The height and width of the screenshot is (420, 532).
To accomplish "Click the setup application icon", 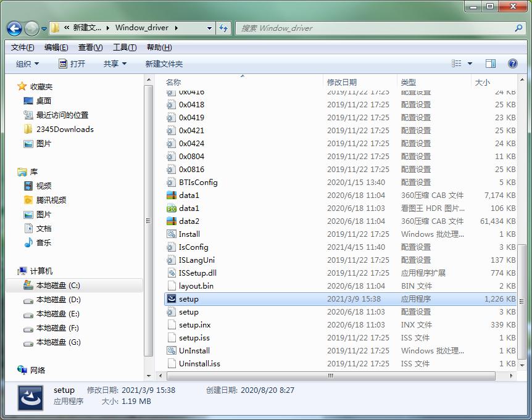I will [172, 299].
